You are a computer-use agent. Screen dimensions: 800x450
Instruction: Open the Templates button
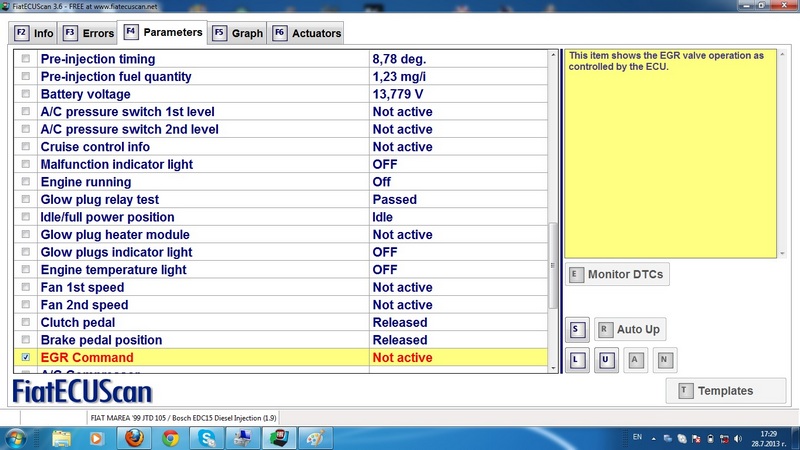pos(725,390)
